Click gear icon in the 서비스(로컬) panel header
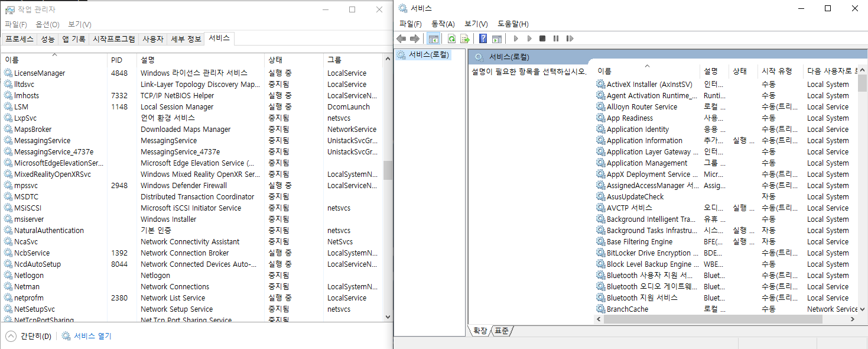Image resolution: width=868 pixels, height=349 pixels. [479, 57]
